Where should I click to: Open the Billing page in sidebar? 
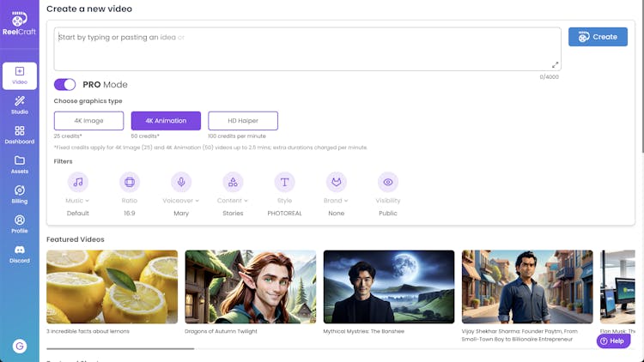(x=19, y=195)
